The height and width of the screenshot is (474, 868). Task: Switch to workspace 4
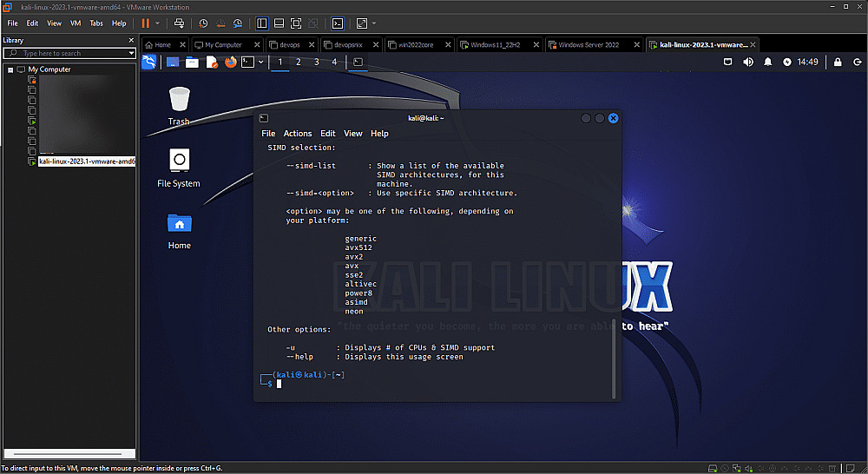click(x=334, y=62)
